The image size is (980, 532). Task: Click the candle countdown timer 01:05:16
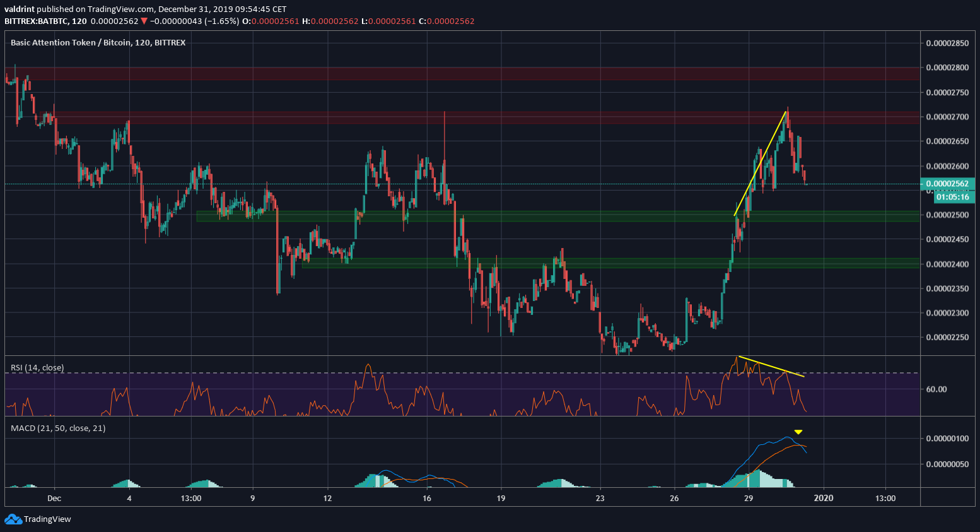tap(952, 197)
